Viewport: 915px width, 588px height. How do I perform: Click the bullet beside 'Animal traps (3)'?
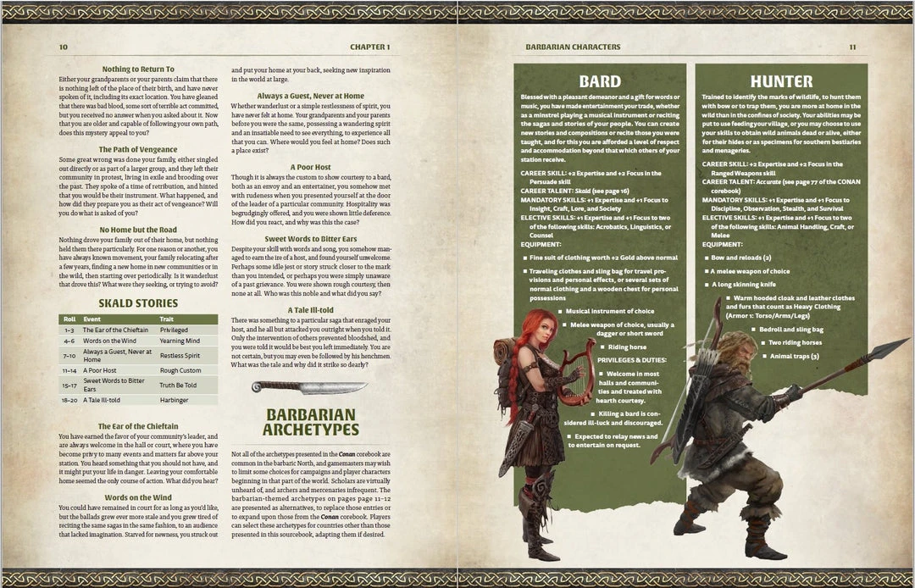coord(764,357)
